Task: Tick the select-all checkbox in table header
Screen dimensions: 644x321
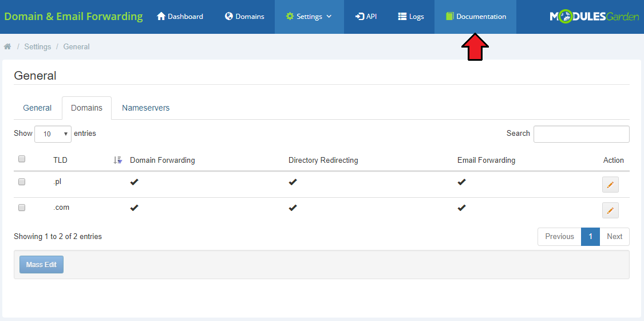Action: (x=22, y=159)
